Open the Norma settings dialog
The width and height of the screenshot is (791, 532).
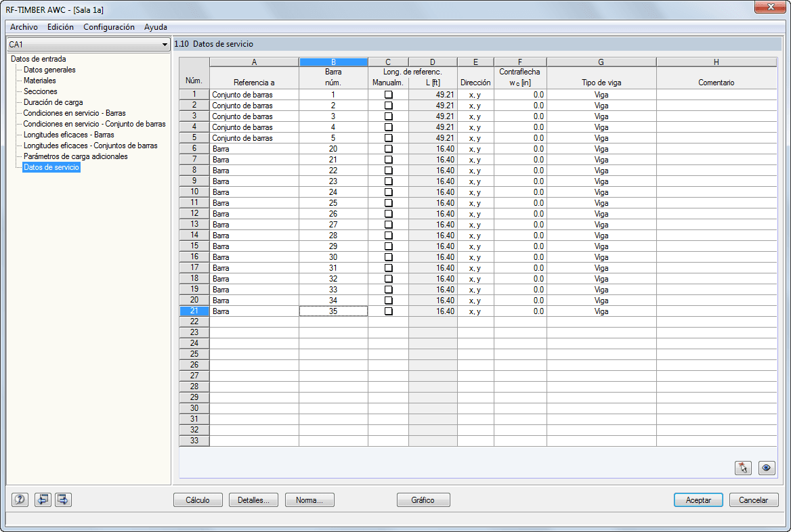pos(309,500)
